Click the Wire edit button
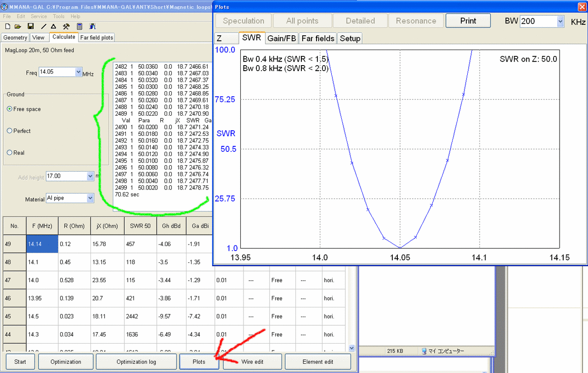Screen dimensions: 588x373 [253, 362]
